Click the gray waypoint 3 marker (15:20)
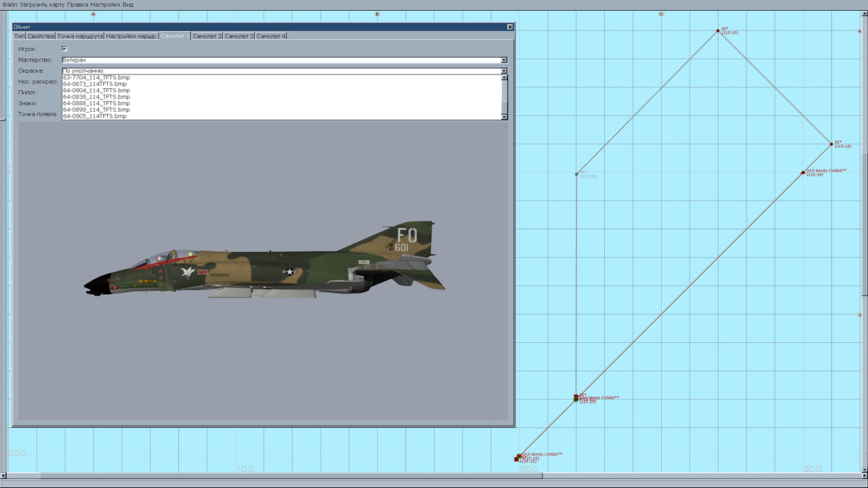The image size is (868, 488). click(x=576, y=174)
